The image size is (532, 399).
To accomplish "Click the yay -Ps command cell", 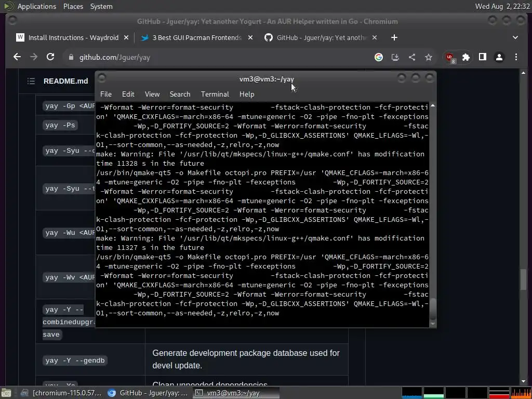I will point(60,125).
